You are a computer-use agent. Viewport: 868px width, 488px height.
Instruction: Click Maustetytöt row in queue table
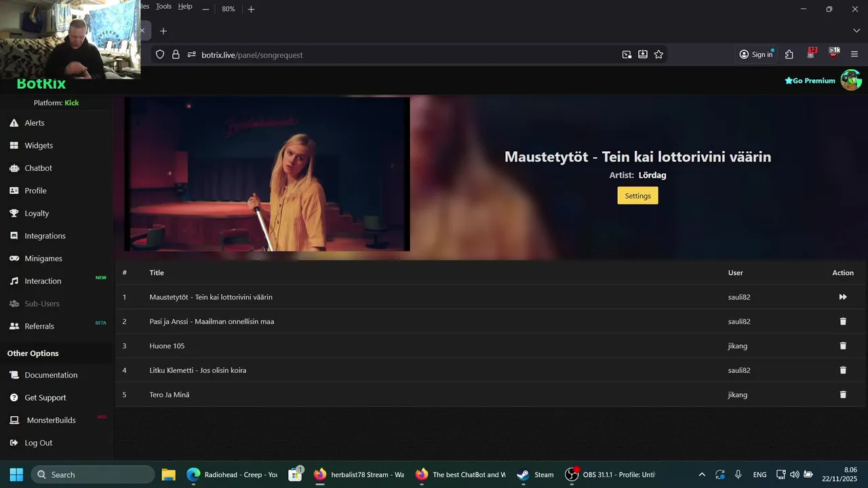click(490, 297)
